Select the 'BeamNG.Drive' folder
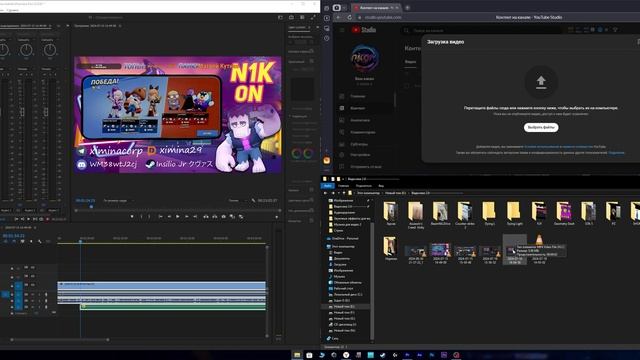640x360 pixels. (440, 214)
